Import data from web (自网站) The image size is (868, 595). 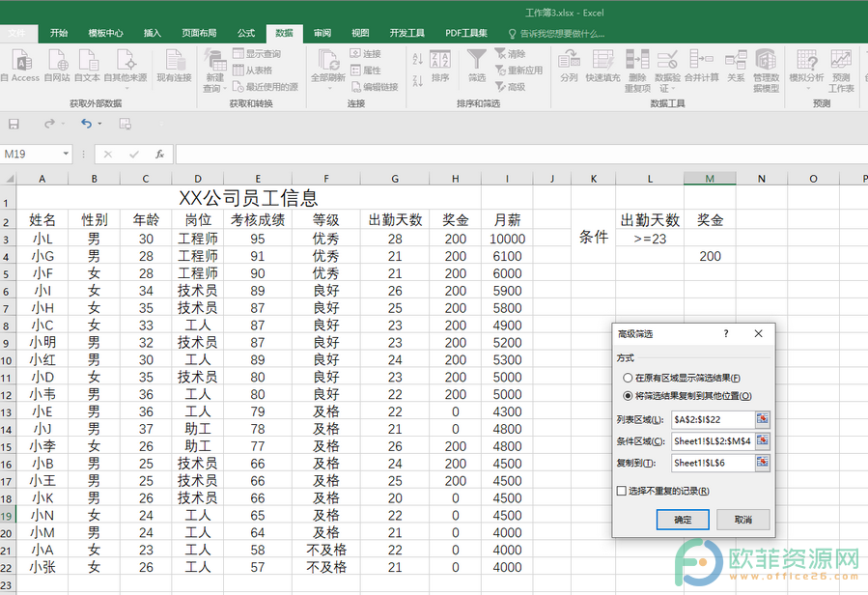pos(57,66)
